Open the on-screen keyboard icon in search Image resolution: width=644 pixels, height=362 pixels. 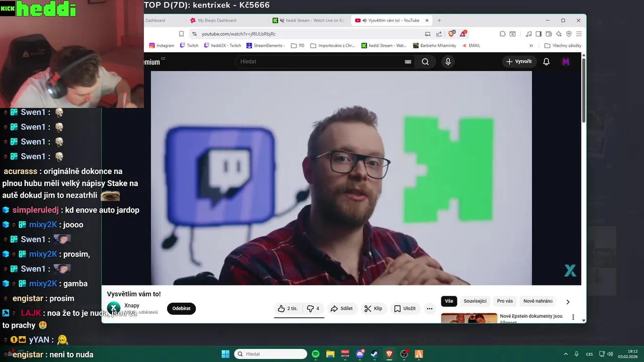point(408,62)
